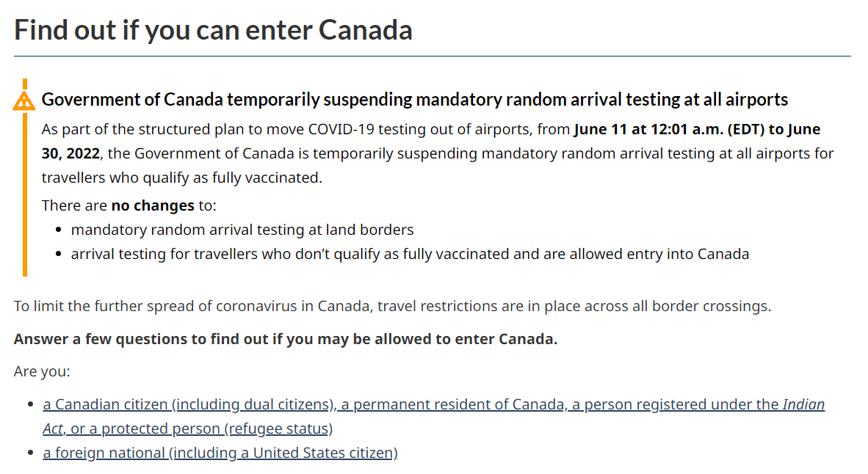Click the italic 'Indian Act' link text

[804, 404]
